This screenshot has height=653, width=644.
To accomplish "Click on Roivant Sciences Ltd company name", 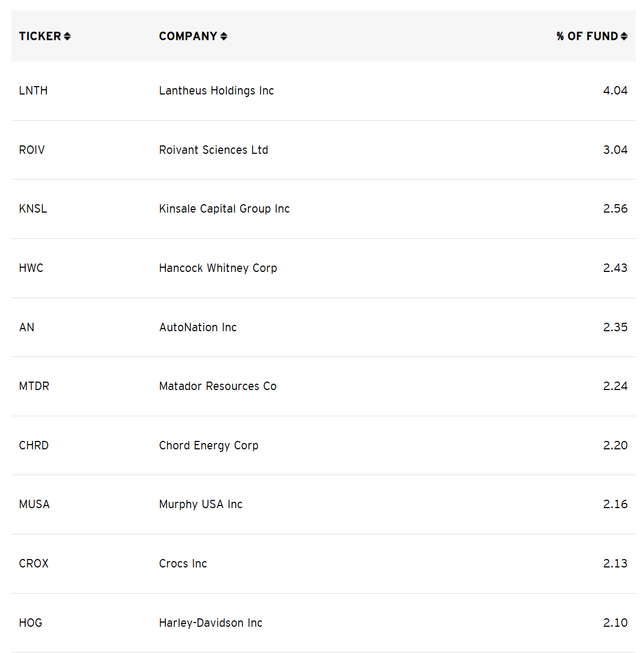I will coord(214,150).
